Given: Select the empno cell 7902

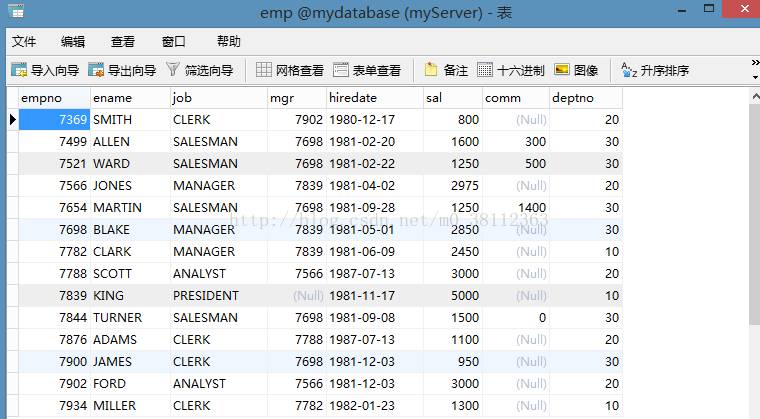Looking at the screenshot, I should (x=54, y=384).
